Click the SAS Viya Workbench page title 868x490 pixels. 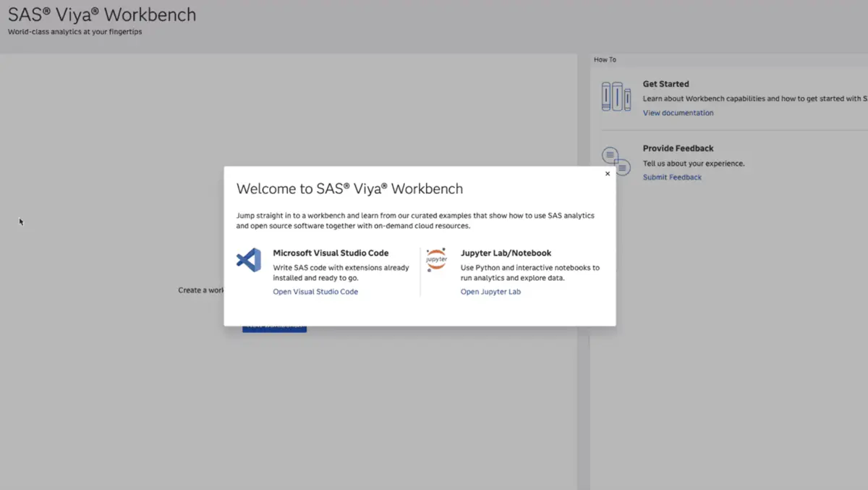tap(102, 14)
